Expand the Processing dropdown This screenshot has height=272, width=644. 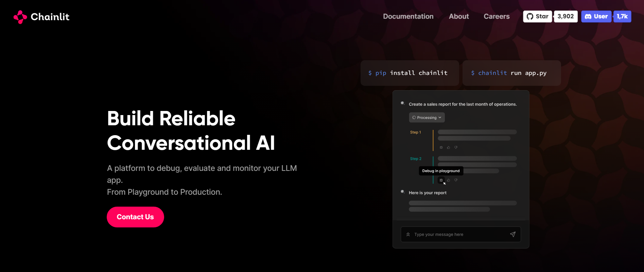[x=427, y=117]
